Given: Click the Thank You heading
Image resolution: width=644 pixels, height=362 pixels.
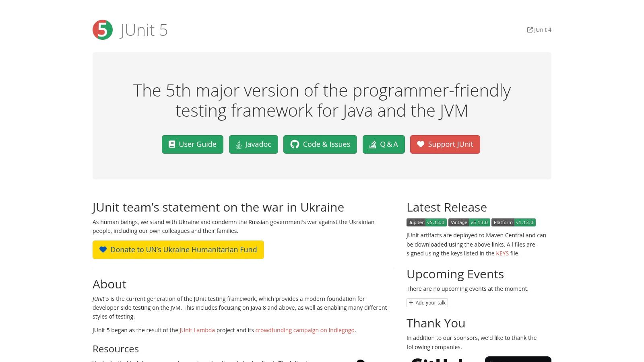Looking at the screenshot, I should tap(436, 323).
